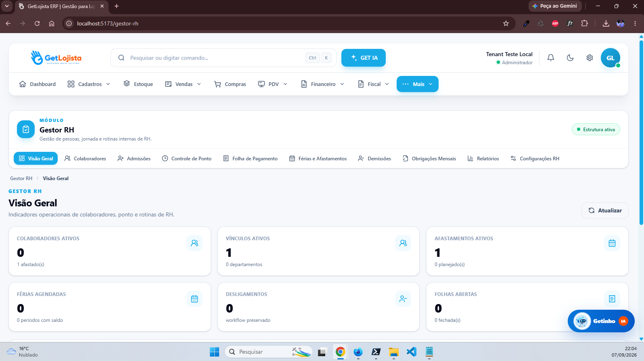Open Windows Start menu
The image size is (644, 361).
click(x=215, y=352)
